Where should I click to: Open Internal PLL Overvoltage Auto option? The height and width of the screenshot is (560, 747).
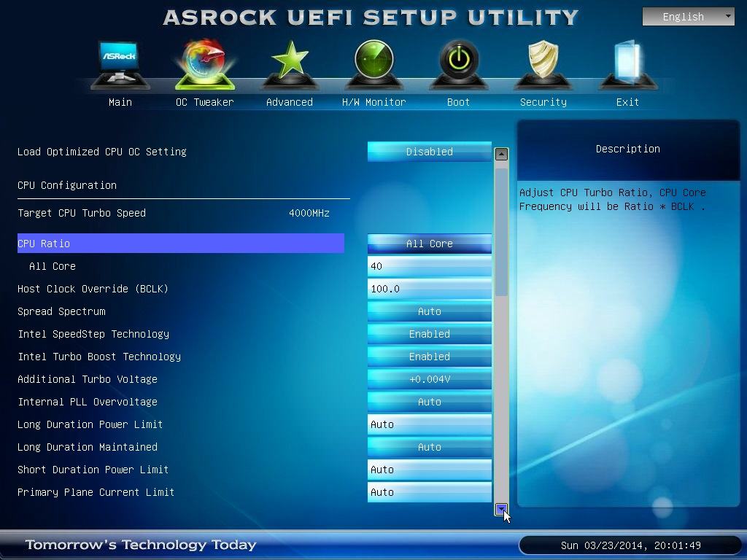tap(429, 402)
